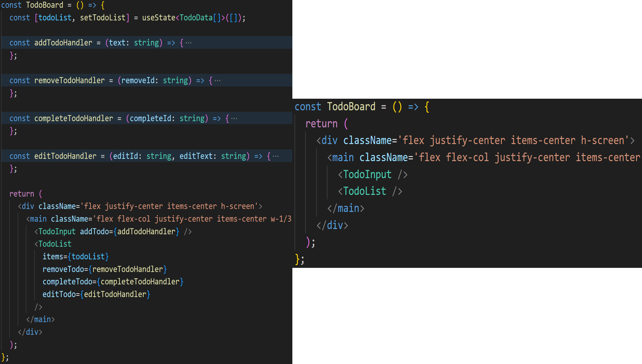Click '{addTodoHandler}' value in the TodoInput line
Viewport: 642px width, 364px height.
pos(146,232)
